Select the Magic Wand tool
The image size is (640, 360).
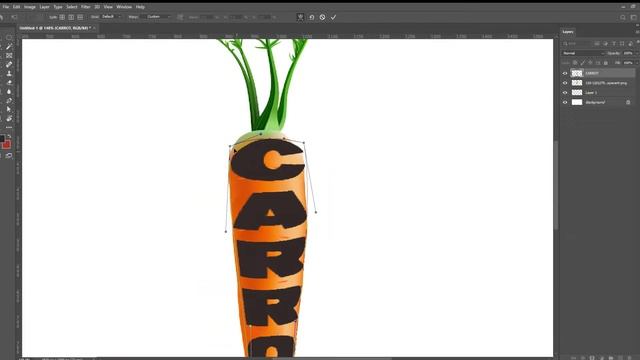coord(9,47)
